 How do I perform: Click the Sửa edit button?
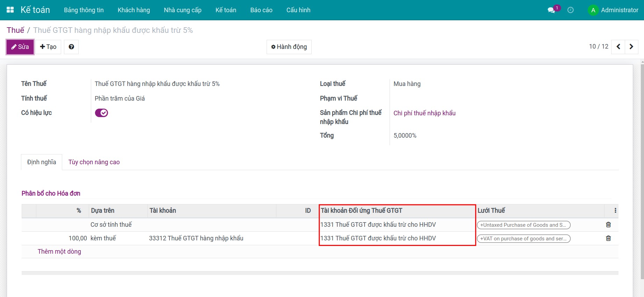tap(20, 47)
